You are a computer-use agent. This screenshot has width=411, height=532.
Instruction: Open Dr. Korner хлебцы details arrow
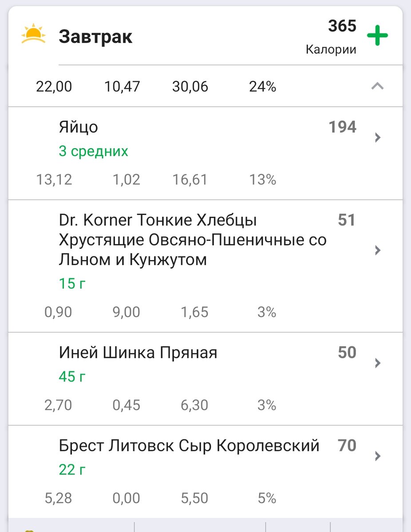(378, 250)
